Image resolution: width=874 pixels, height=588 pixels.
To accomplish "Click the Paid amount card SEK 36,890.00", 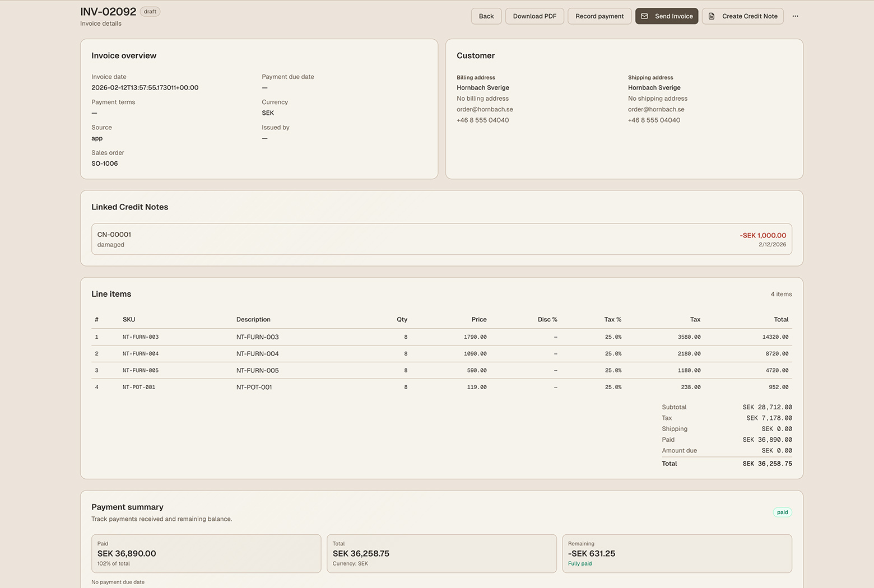I will point(206,553).
